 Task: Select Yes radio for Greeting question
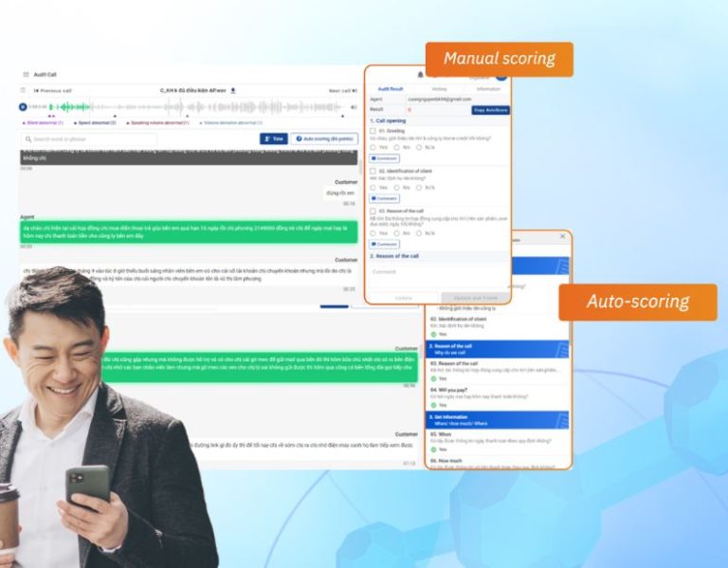374,147
